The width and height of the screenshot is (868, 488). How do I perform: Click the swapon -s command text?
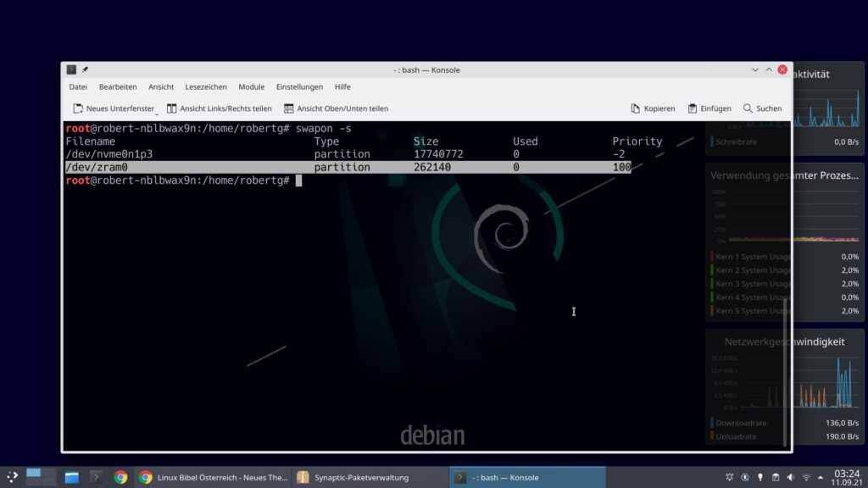[x=323, y=129]
